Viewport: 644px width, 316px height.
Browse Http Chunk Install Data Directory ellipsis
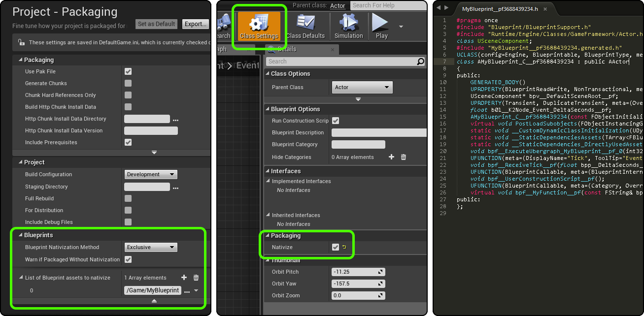[175, 119]
